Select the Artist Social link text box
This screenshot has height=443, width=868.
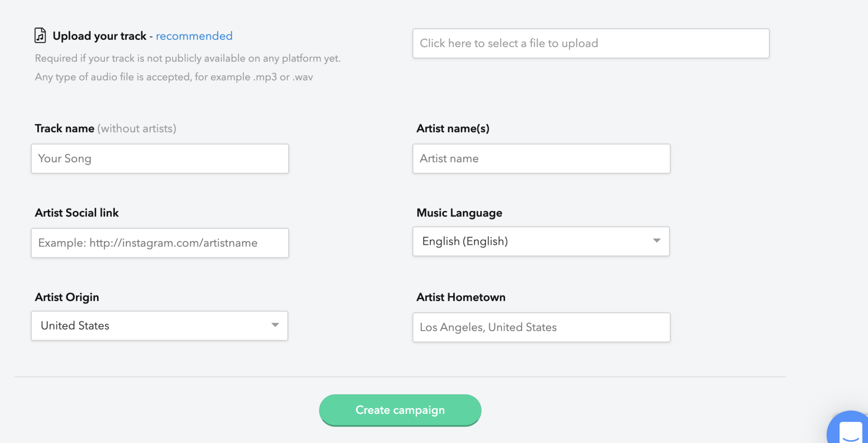click(x=160, y=243)
